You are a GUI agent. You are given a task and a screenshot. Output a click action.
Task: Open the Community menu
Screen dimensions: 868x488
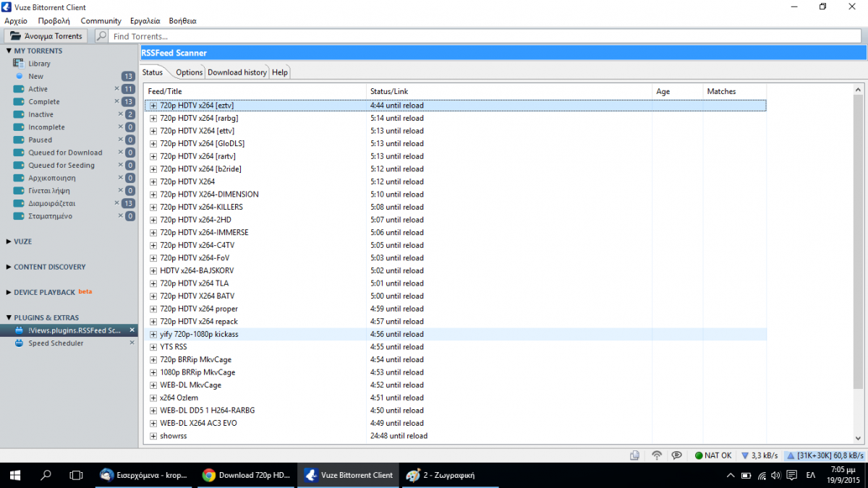101,21
